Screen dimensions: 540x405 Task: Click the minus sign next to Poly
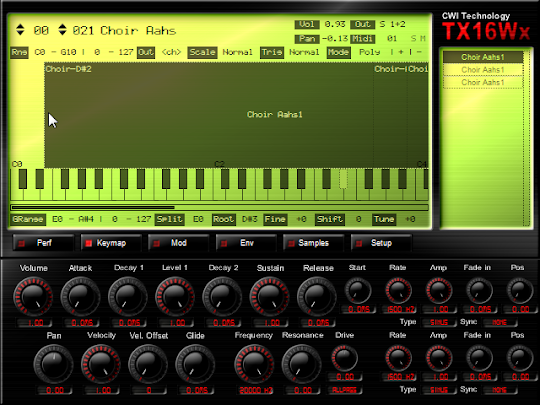coord(419,52)
